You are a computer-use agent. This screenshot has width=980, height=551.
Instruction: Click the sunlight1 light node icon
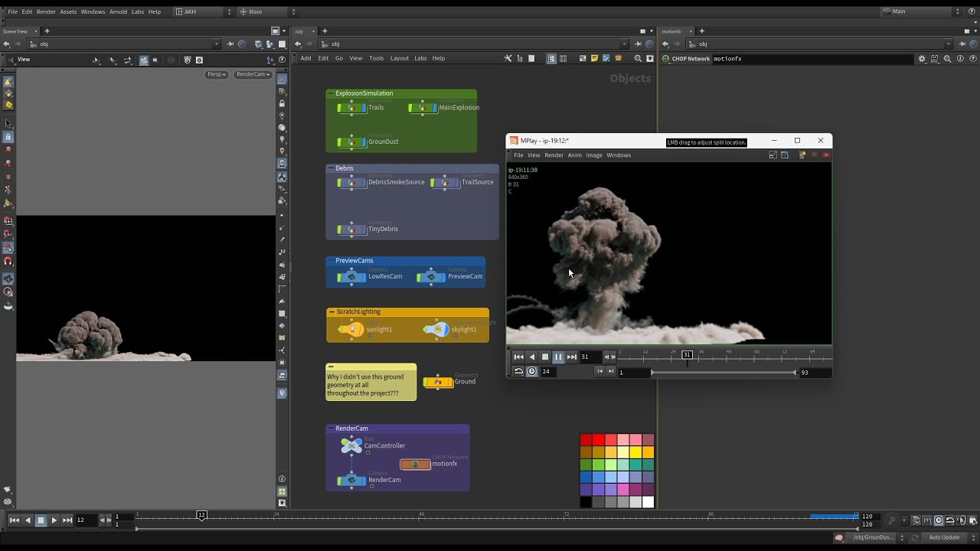tap(351, 329)
